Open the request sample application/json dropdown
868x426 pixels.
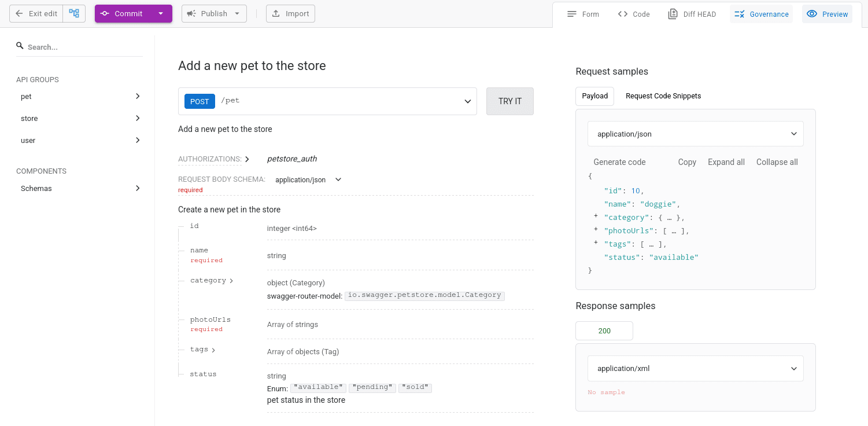(696, 134)
